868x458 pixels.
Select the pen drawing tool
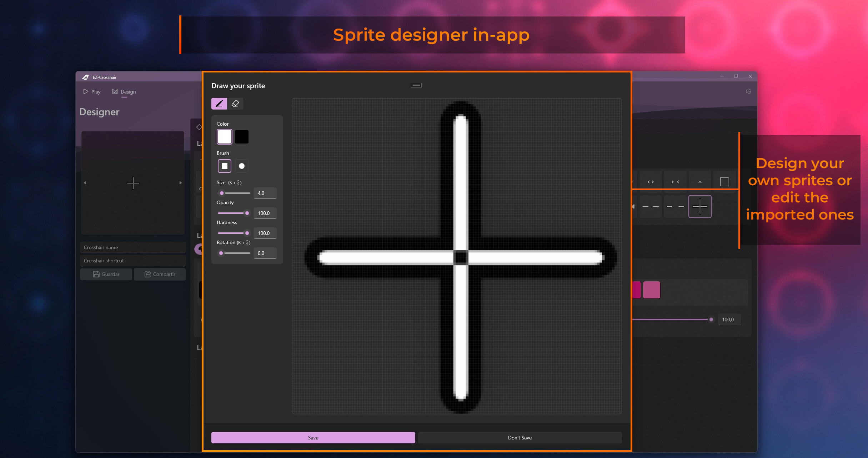click(x=219, y=104)
